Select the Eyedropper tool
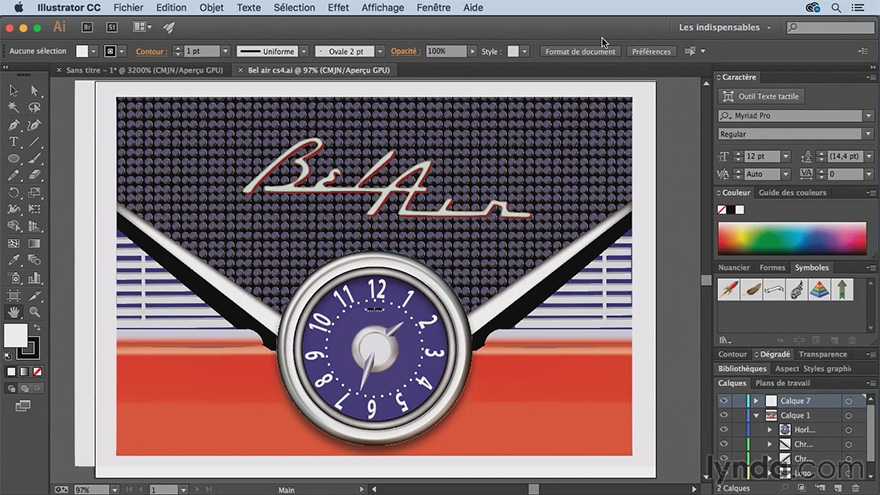The height and width of the screenshot is (495, 880). click(13, 260)
